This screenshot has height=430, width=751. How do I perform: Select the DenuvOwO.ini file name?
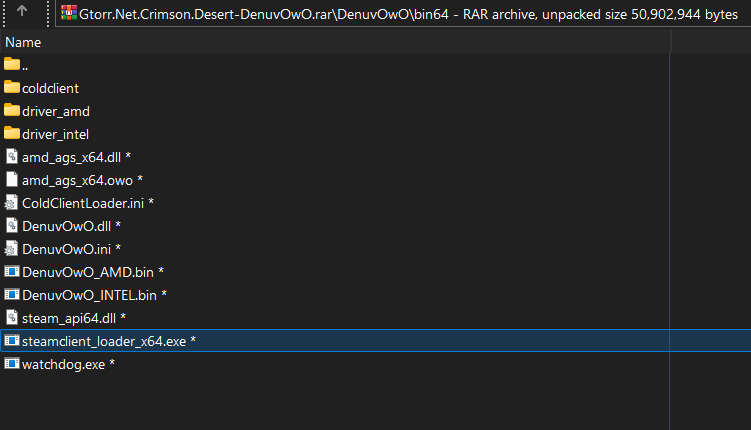(67, 249)
